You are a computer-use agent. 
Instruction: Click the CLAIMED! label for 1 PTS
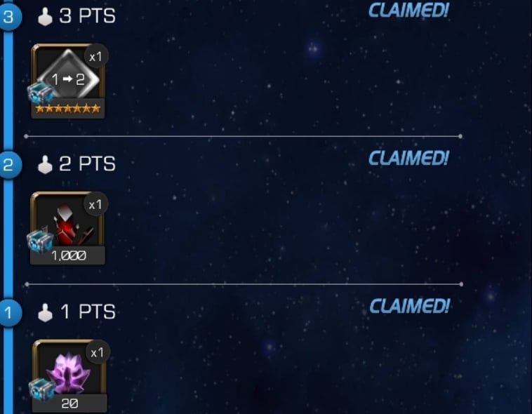coord(409,306)
